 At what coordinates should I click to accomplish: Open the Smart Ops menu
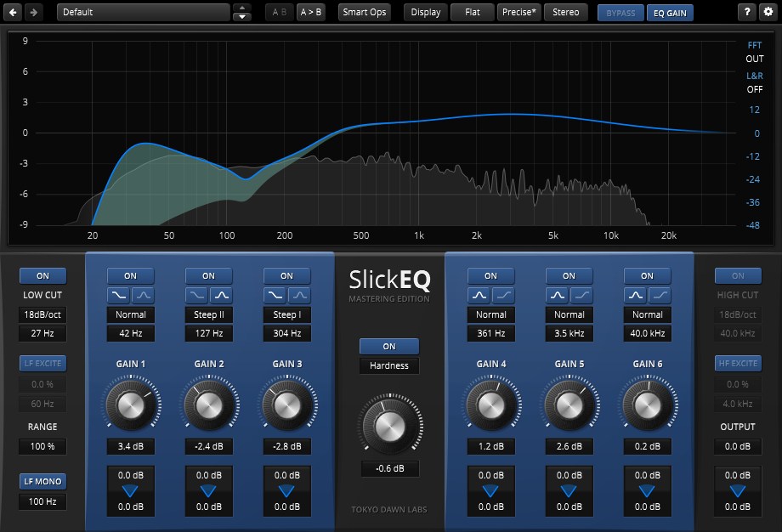(365, 12)
